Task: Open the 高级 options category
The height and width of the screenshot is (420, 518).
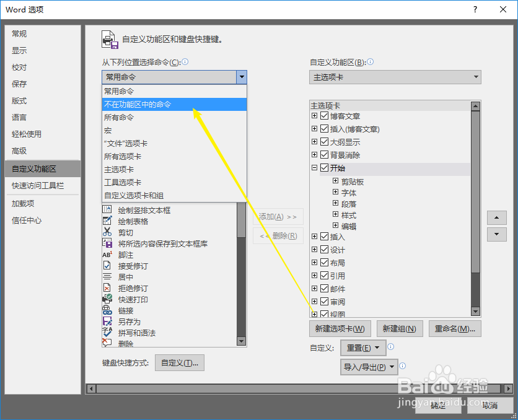Action: click(x=43, y=151)
